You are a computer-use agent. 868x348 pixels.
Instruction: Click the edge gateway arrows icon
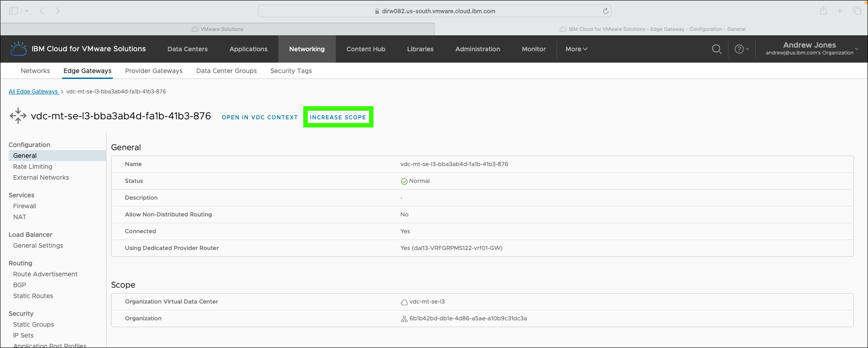(18, 116)
